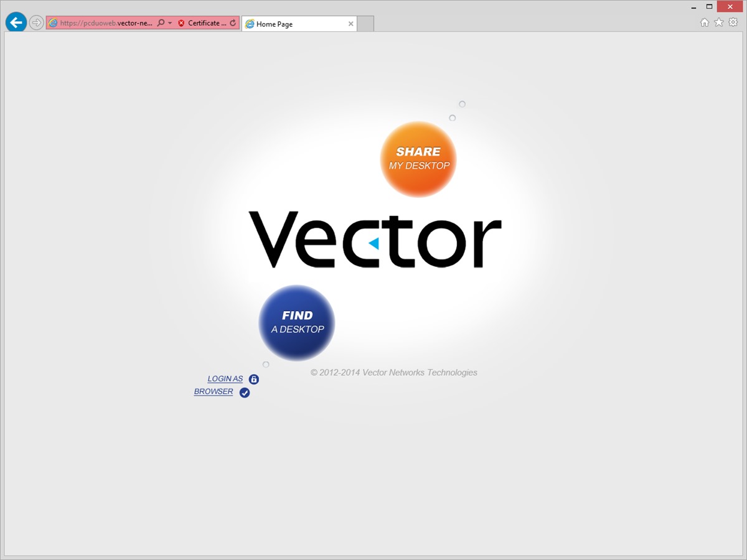Open the LOGIN AS link
Viewport: 747px width, 560px height.
[x=225, y=379]
